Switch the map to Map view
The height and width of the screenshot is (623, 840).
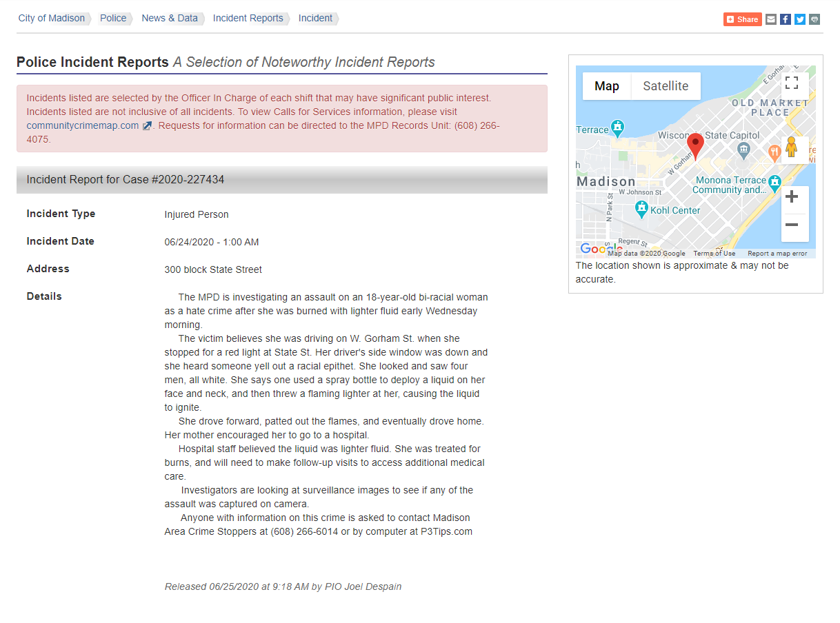pyautogui.click(x=607, y=86)
